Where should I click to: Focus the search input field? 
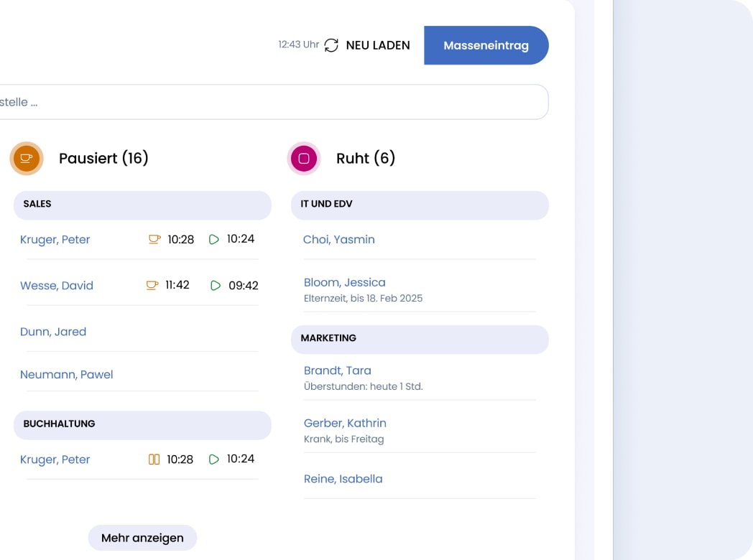click(273, 102)
